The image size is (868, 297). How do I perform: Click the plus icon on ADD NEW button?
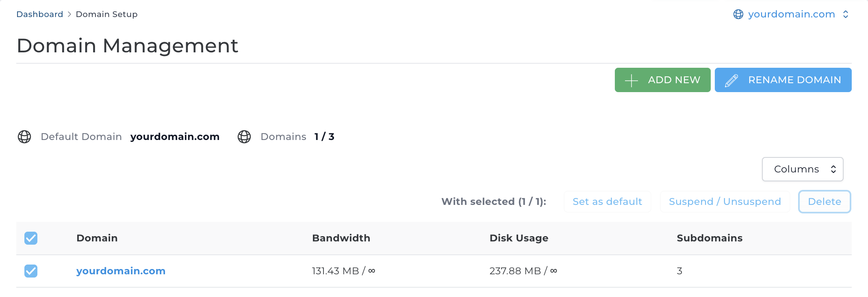(x=631, y=80)
